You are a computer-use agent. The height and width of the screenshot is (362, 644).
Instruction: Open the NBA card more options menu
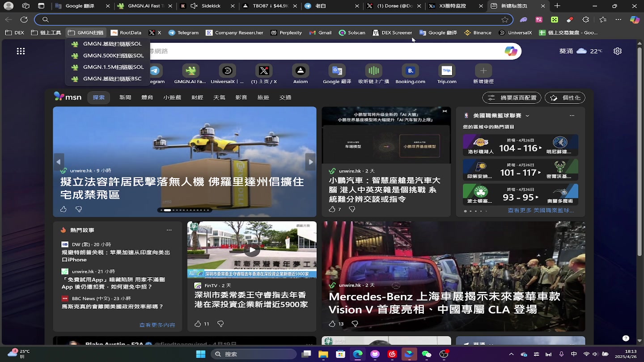[x=572, y=115]
